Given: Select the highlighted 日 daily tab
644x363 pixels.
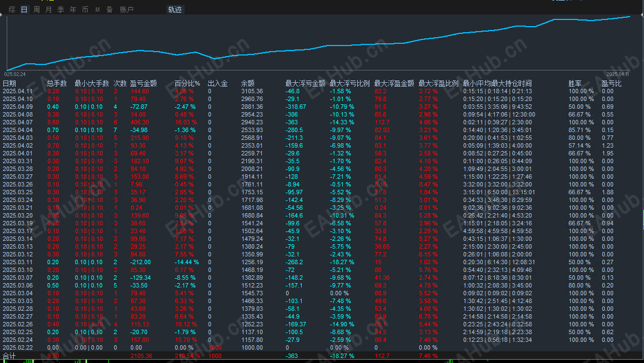Looking at the screenshot, I should (23, 9).
